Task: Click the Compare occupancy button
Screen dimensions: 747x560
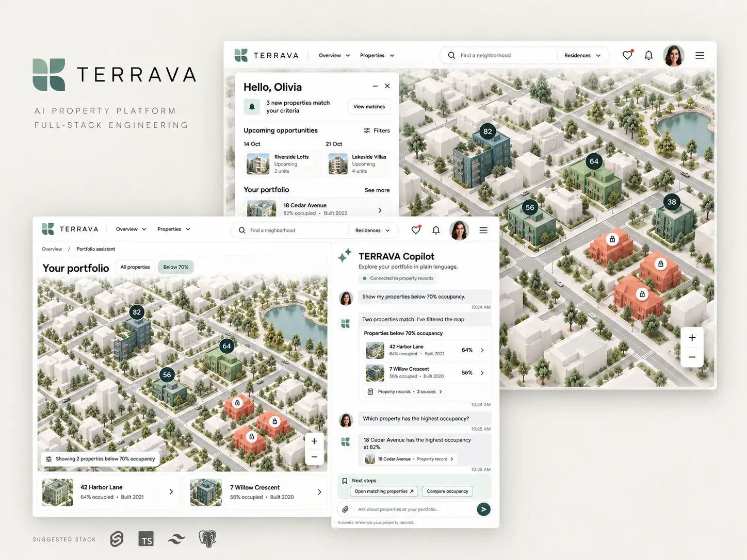Action: pos(447,491)
